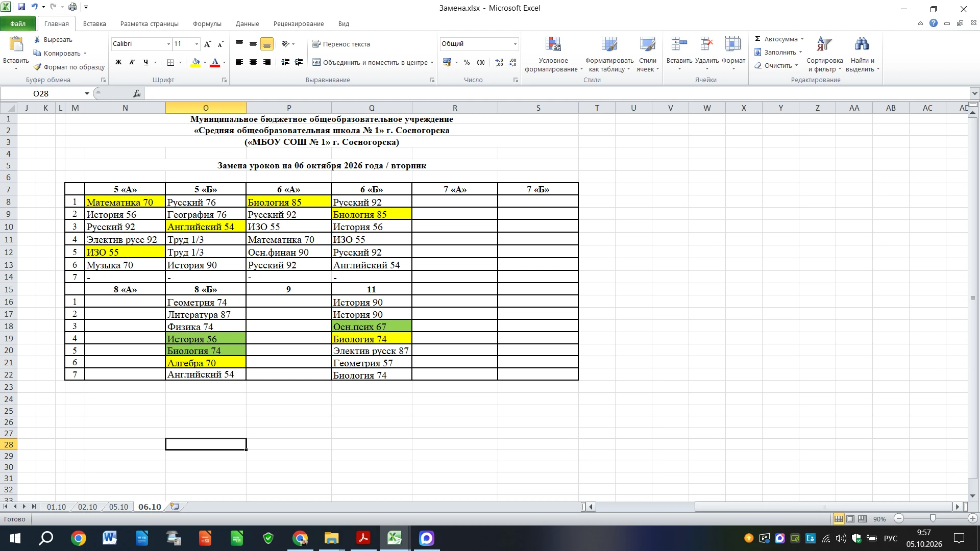Click the Paste (Вставить) clipboard icon
The height and width of the screenshot is (551, 980).
coord(16,45)
